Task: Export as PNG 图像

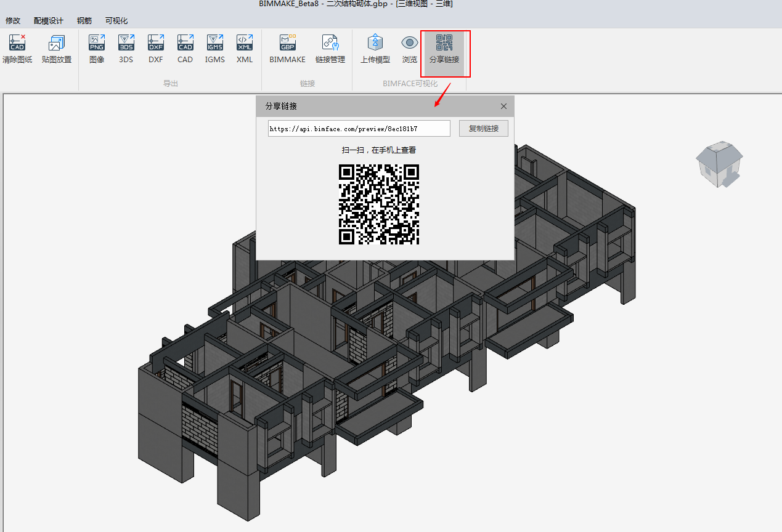Action: click(97, 49)
